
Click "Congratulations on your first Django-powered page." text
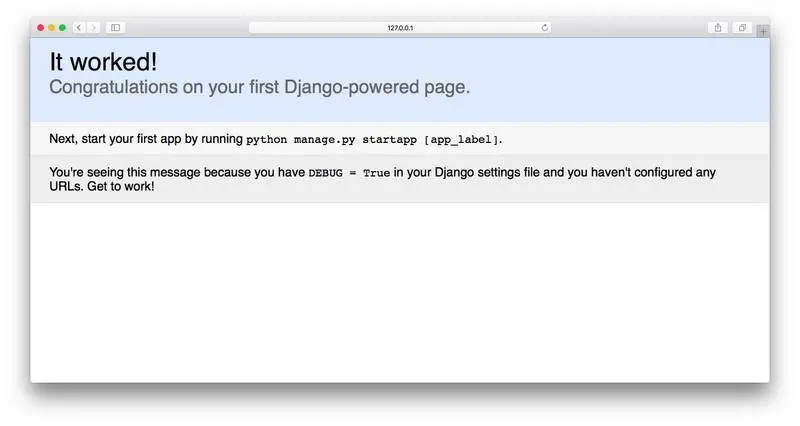(259, 87)
